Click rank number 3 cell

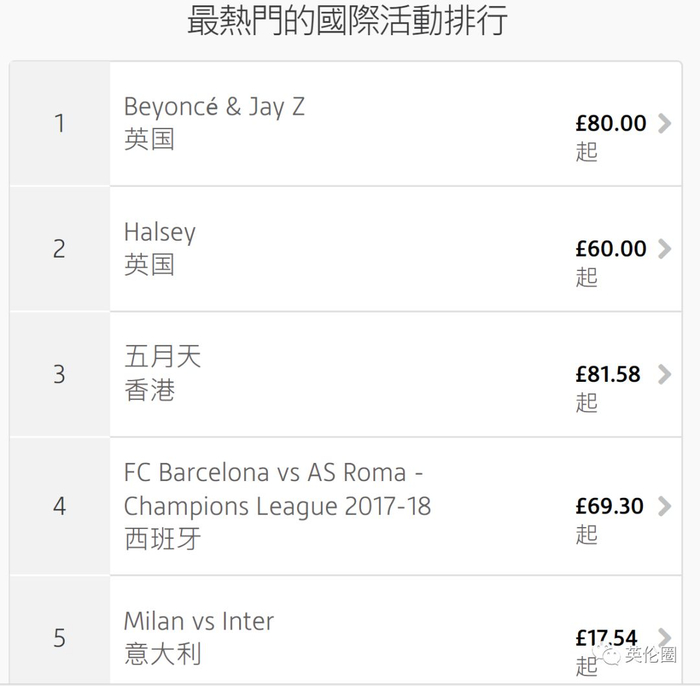point(60,375)
